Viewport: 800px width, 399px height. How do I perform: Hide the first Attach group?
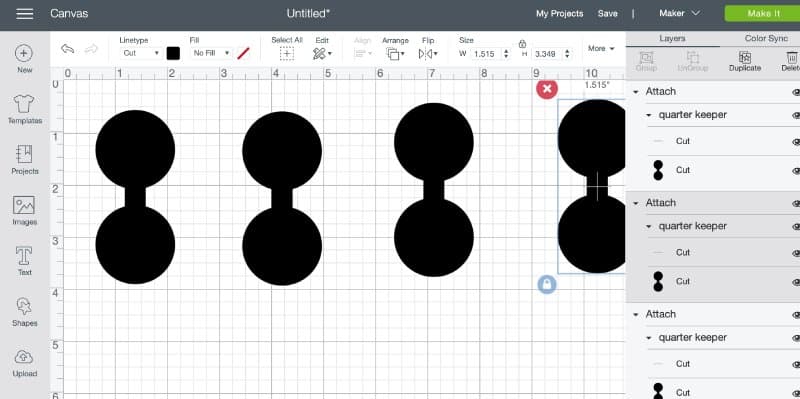click(795, 92)
